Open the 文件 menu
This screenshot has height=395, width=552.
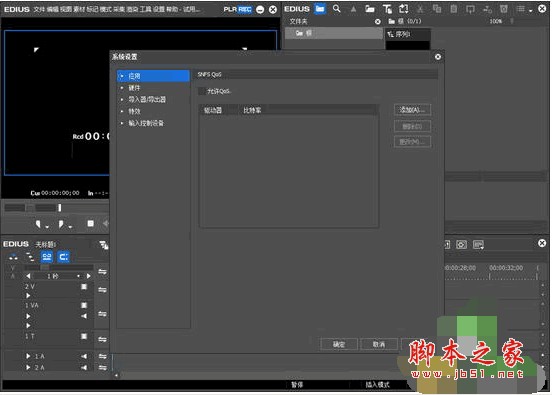tap(39, 9)
